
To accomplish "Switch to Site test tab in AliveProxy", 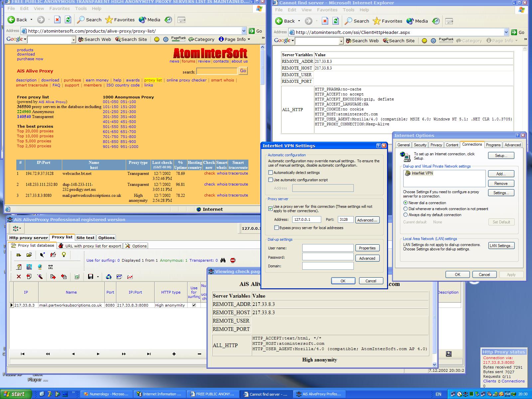I will [85, 238].
